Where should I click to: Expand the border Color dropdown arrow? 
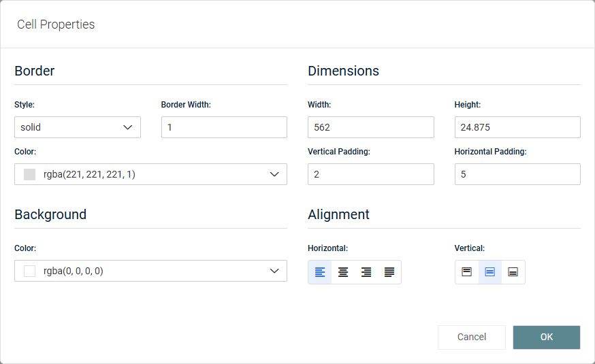pyautogui.click(x=274, y=174)
